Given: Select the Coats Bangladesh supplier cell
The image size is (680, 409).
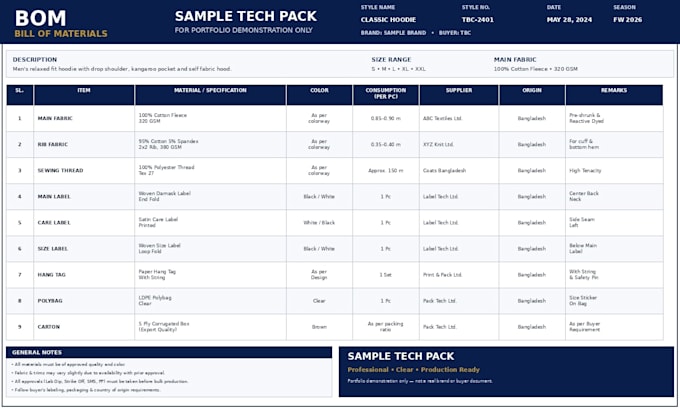Looking at the screenshot, I should coord(459,170).
